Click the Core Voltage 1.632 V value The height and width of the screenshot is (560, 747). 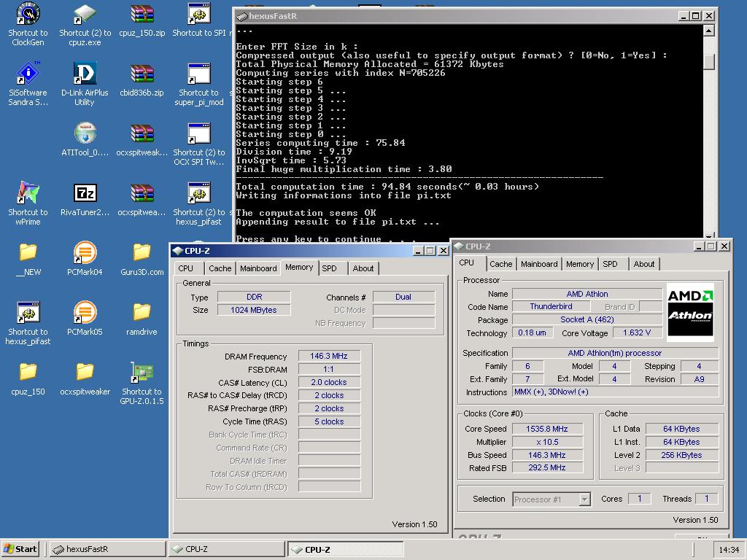click(x=637, y=332)
